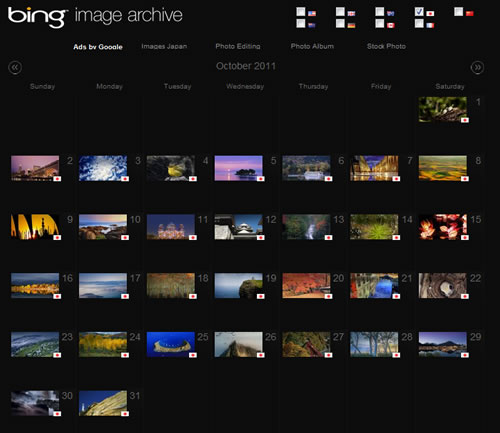
Task: Click the Japan flag badge on October 11 image
Action: tap(193, 237)
